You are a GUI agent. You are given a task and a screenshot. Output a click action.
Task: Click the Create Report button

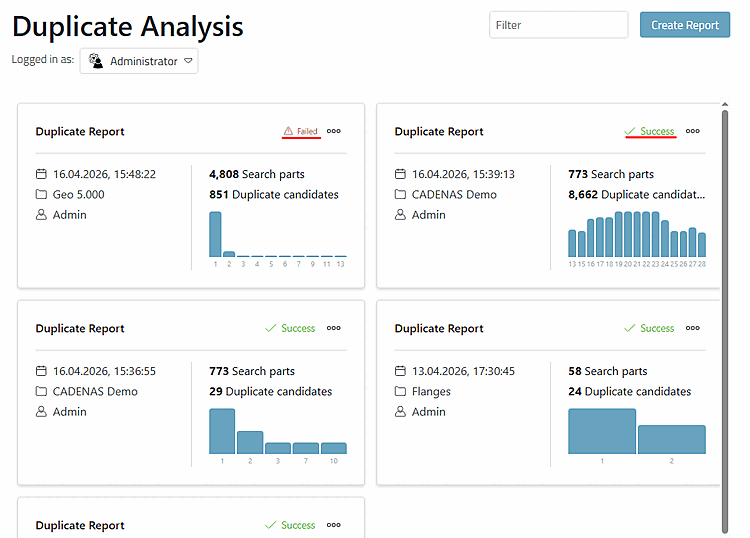point(685,25)
